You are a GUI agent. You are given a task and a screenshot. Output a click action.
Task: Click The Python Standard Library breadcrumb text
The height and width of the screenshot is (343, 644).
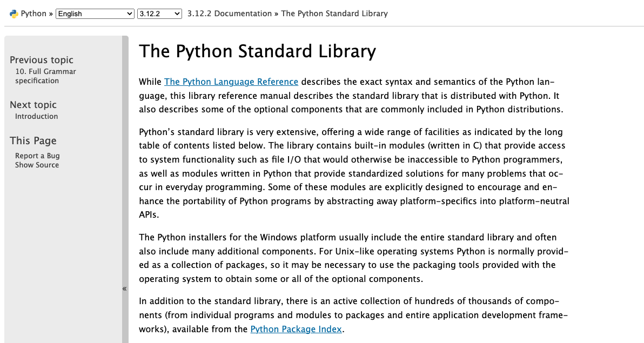click(334, 14)
